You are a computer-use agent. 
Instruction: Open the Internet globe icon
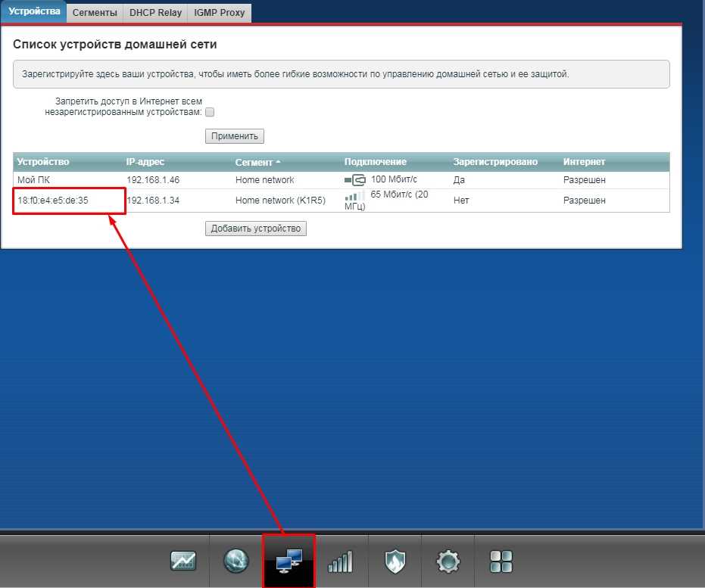click(236, 561)
